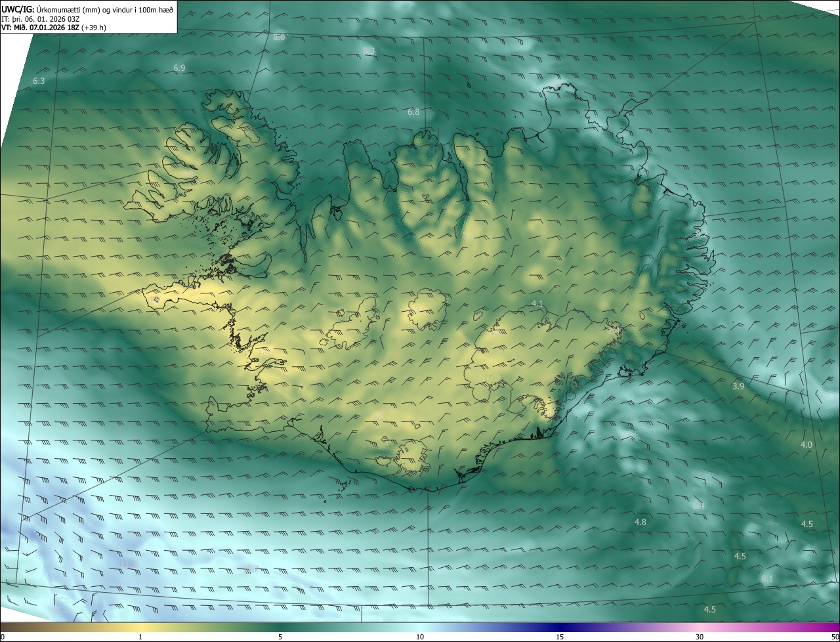
Task: Click the color scale tick label 30
Action: (700, 637)
